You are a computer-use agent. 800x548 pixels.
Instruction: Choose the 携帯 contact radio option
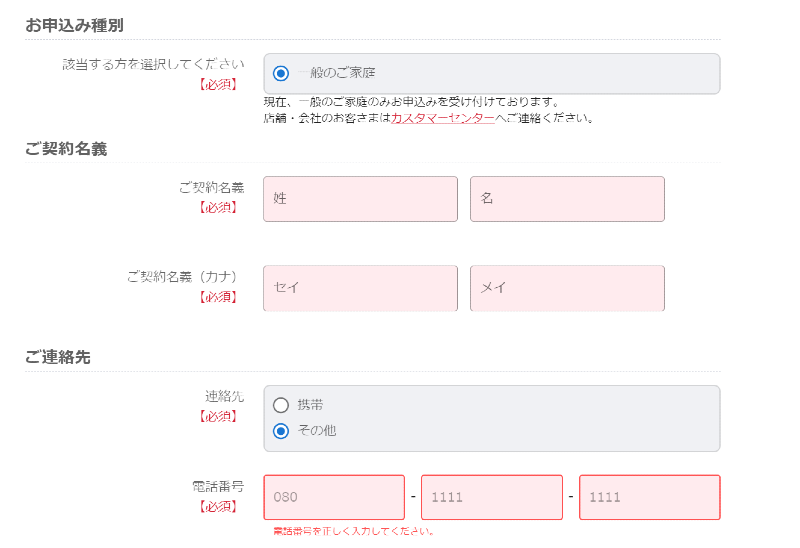pyautogui.click(x=281, y=405)
